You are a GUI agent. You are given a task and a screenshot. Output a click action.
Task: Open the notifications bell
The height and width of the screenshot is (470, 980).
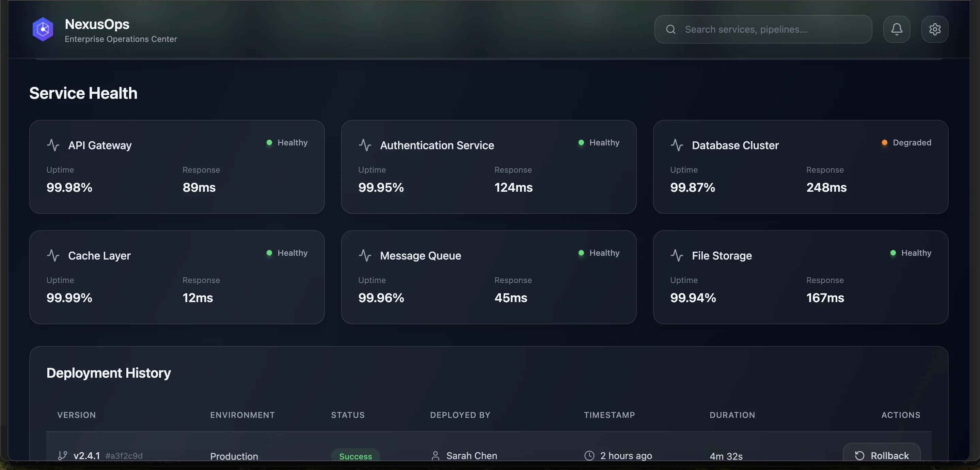click(x=897, y=29)
